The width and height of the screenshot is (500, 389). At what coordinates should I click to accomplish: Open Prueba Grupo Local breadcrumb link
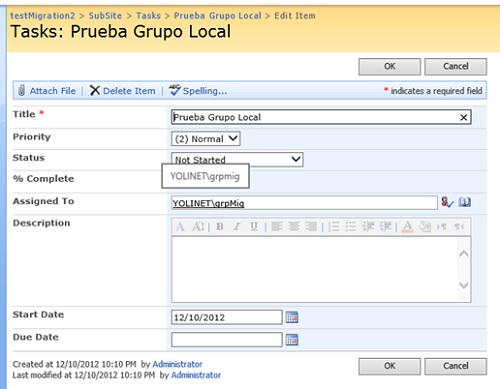click(218, 16)
